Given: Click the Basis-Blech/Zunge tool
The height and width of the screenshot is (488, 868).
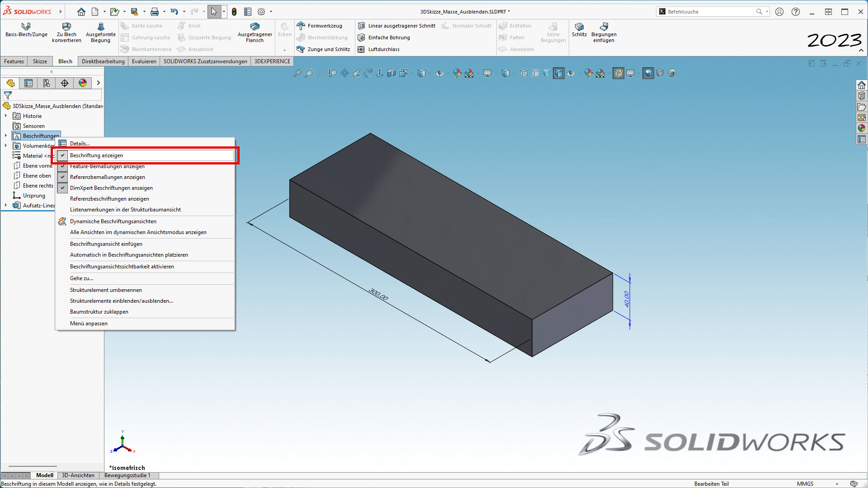Looking at the screenshot, I should pyautogui.click(x=26, y=30).
